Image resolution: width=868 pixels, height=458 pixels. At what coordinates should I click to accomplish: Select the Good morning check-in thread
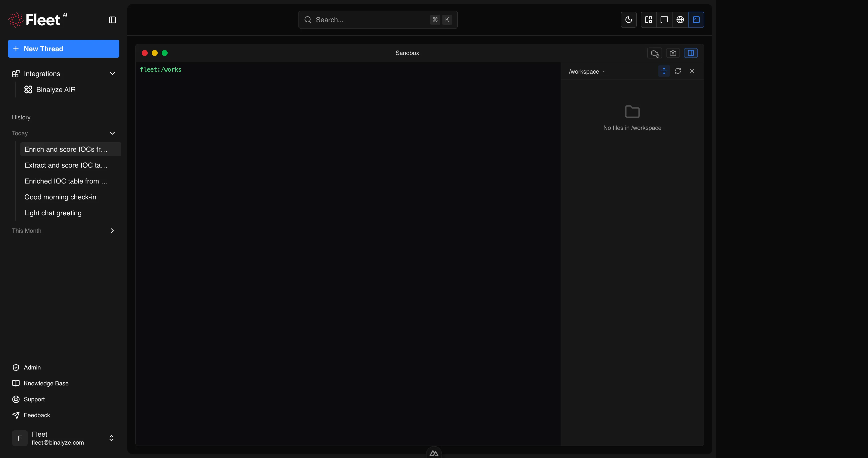[x=60, y=197]
